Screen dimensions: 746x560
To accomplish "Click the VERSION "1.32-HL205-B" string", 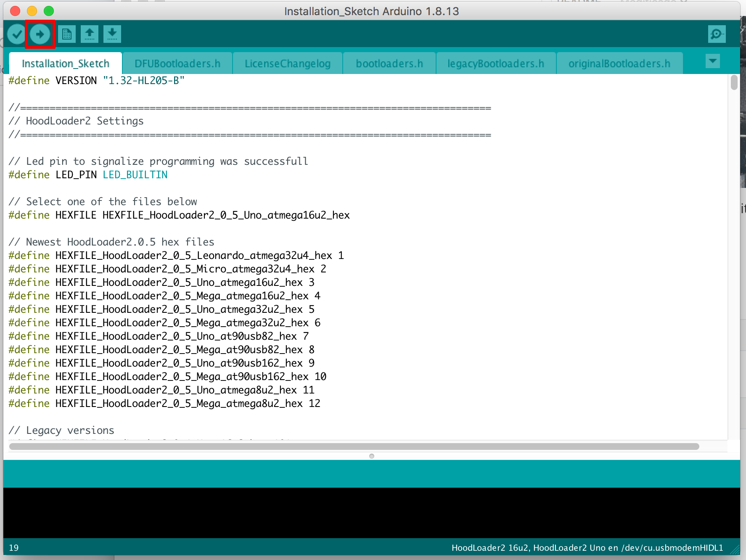I will pos(144,80).
